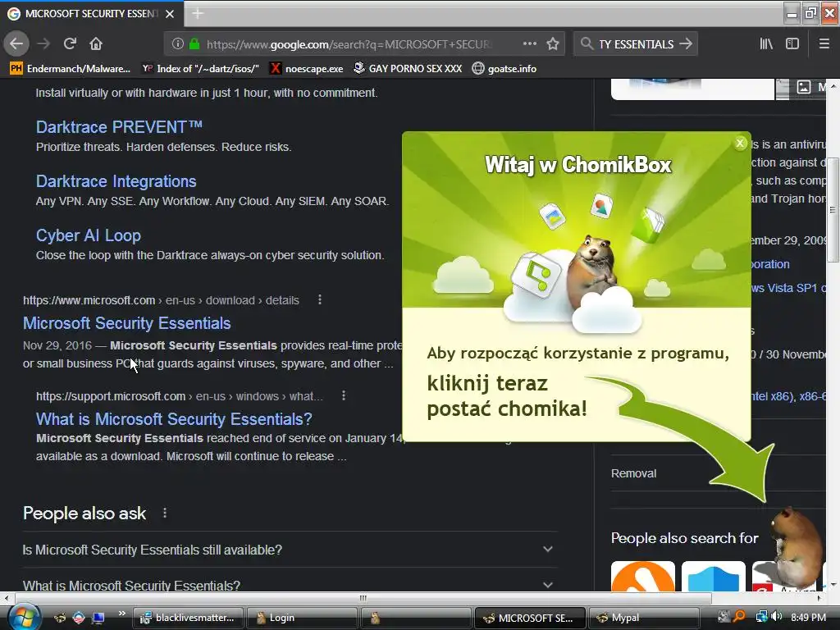Open the Darktrace PREVENT link
The image size is (840, 630).
[119, 127]
